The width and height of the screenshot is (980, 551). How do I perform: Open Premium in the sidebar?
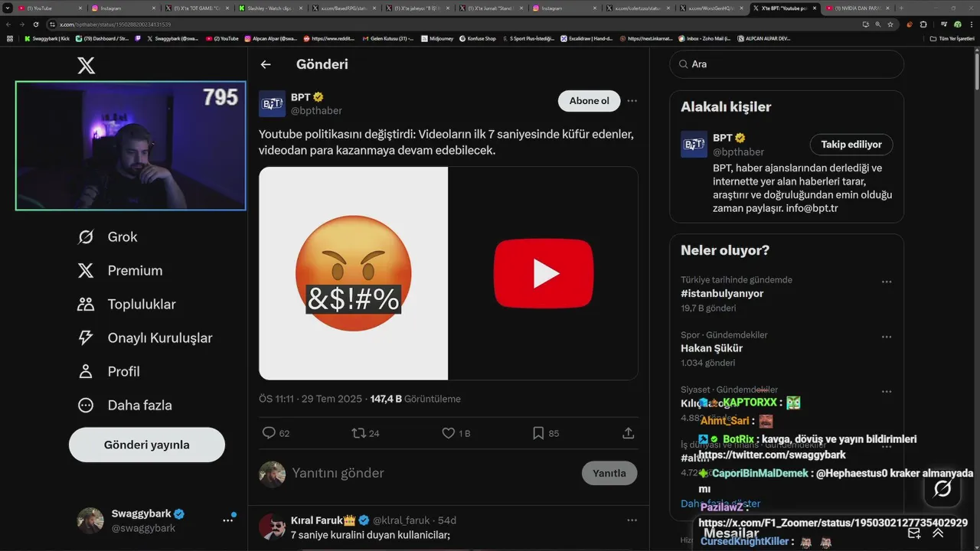(x=120, y=271)
